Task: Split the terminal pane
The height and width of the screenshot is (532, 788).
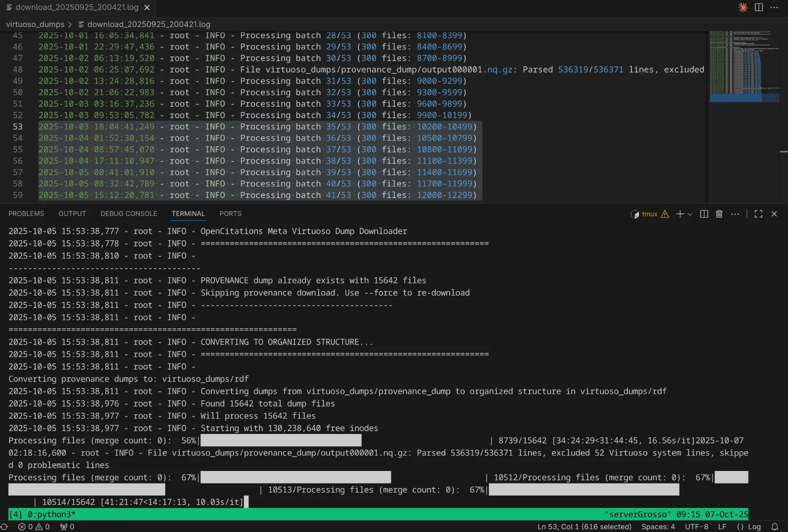Action: point(704,214)
